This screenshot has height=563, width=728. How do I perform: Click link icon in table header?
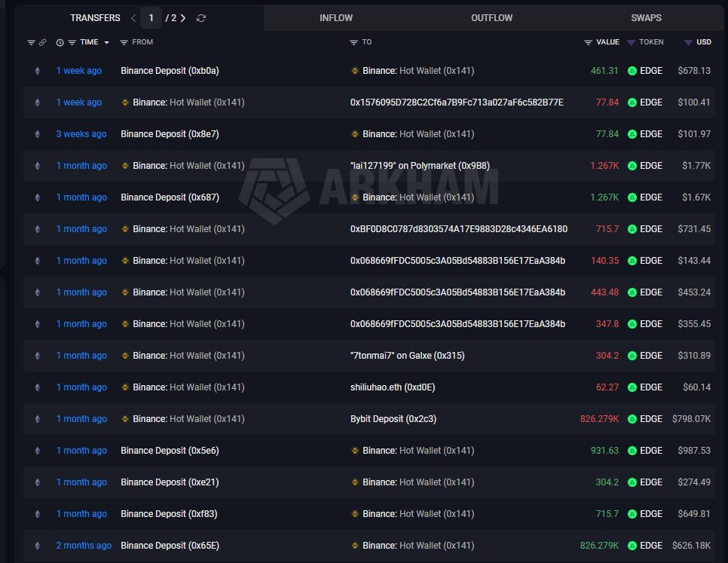point(43,43)
